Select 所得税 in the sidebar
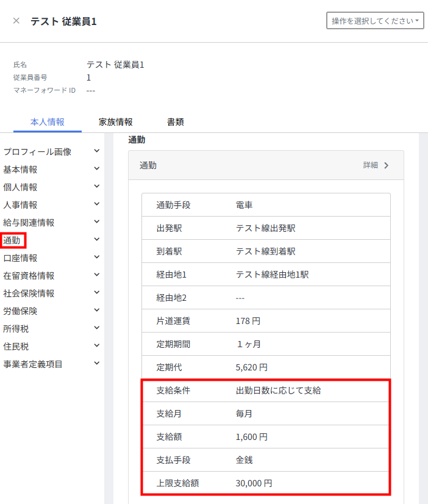The width and height of the screenshot is (428, 504). (16, 329)
